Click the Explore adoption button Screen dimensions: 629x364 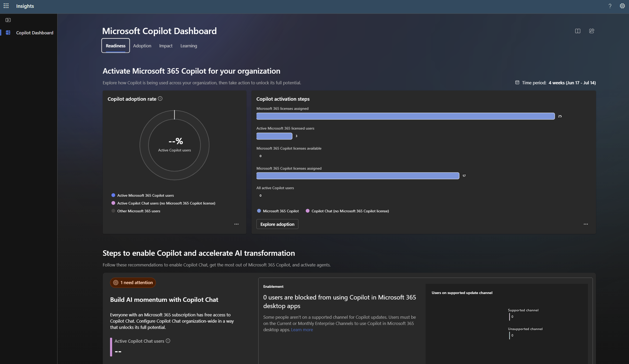pos(277,224)
